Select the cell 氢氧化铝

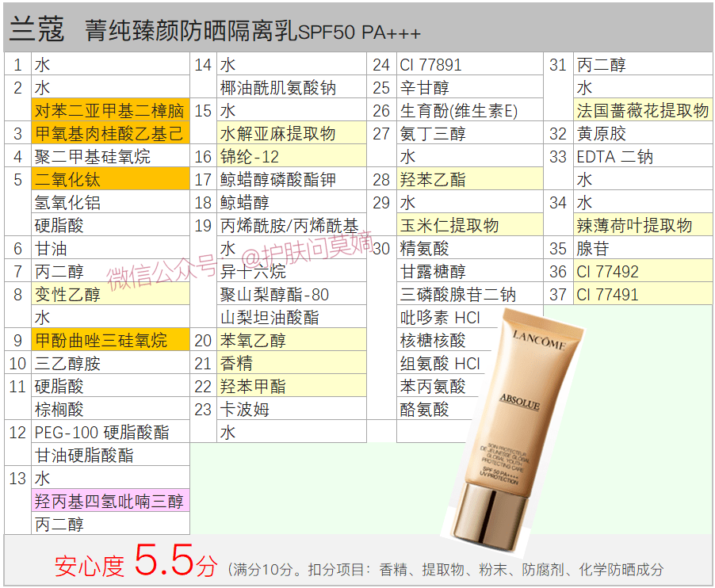110,202
